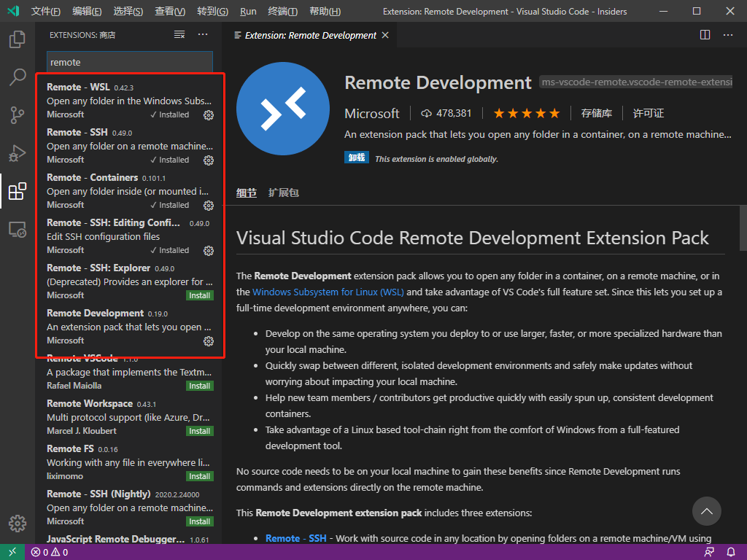The height and width of the screenshot is (560, 747).
Task: Open the Remote Explorer view
Action: (x=18, y=230)
